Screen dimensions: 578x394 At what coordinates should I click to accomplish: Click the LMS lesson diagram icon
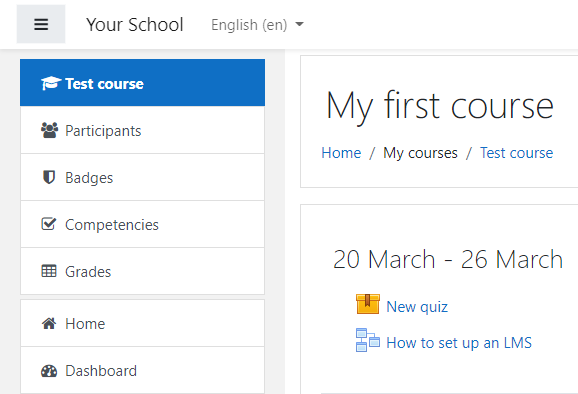(368, 340)
